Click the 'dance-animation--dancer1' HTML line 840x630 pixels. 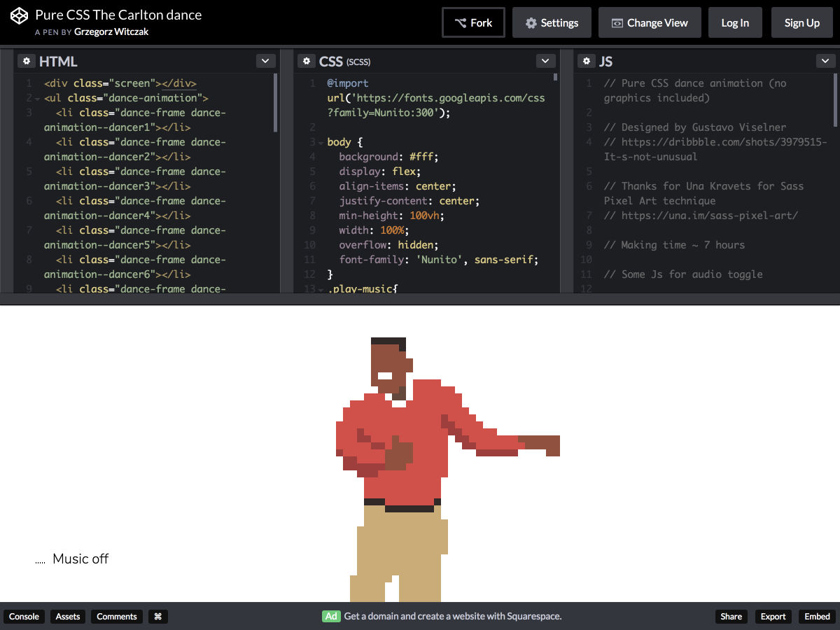(135, 120)
